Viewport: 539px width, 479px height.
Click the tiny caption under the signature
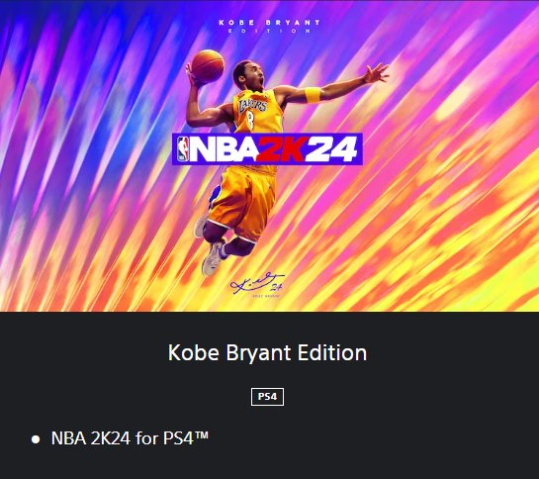click(x=266, y=296)
